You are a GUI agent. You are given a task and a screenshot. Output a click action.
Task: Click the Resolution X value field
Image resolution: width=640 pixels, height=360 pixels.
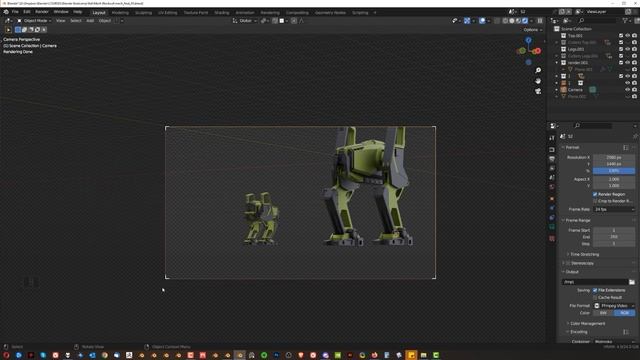coord(614,158)
